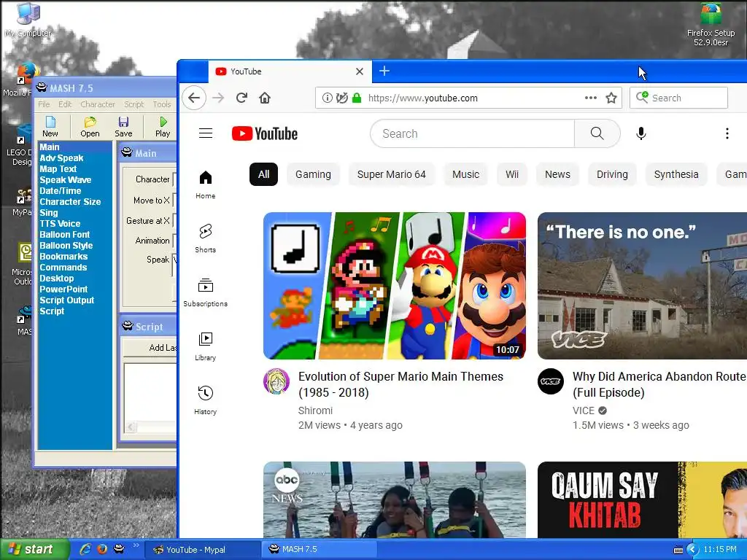Open the Tools menu in MASH
Screen dimensions: 747x560
[x=161, y=104]
